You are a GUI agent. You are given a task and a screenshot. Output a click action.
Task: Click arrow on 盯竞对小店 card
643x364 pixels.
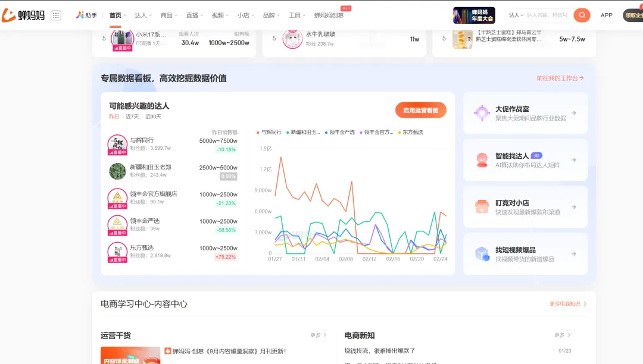pos(574,207)
